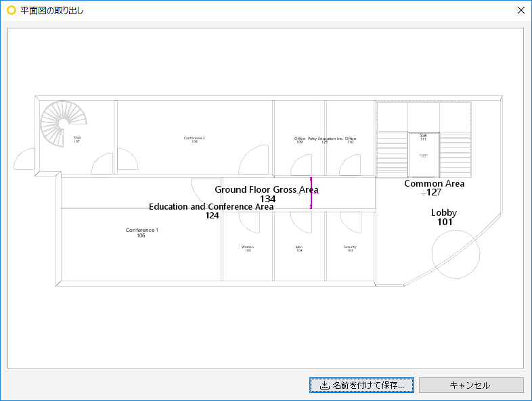
Task: Select the Conference 1 106 room label
Action: pyautogui.click(x=142, y=233)
